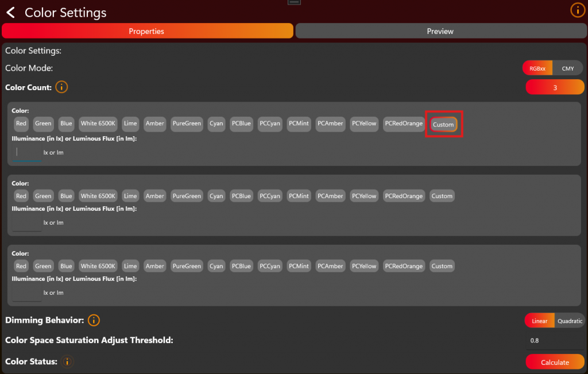Select Custom in the first color row
The image size is (588, 374).
pyautogui.click(x=443, y=125)
